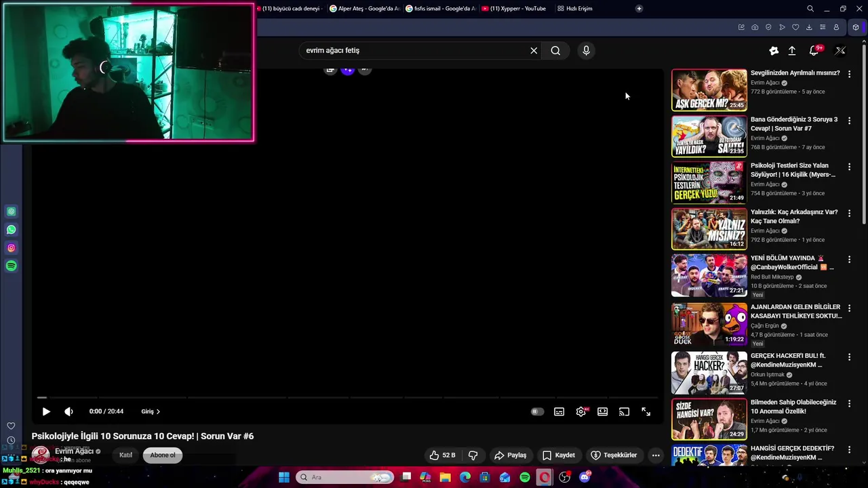Click the search magnifier button
Viewport: 868px width, 488px height.
tap(555, 51)
